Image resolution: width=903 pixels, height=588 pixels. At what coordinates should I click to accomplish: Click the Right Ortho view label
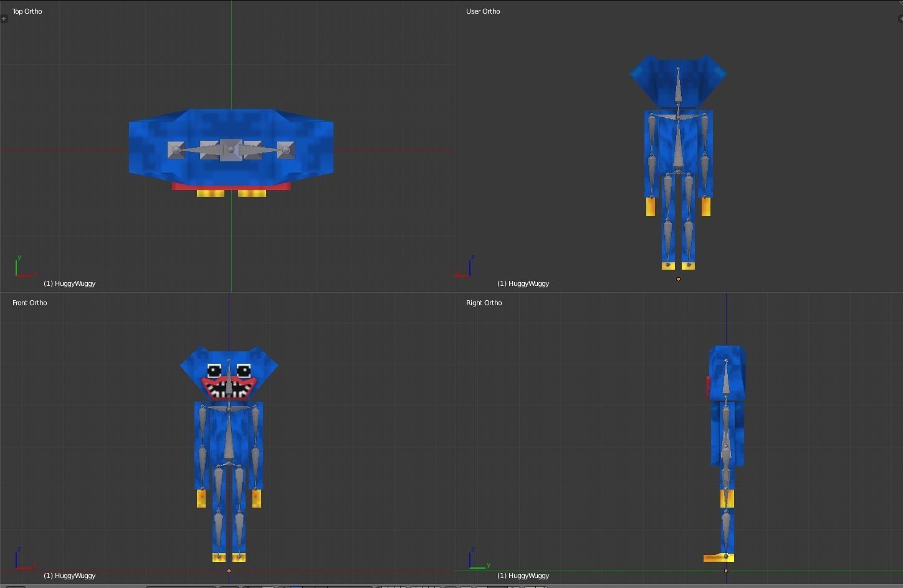pyautogui.click(x=484, y=303)
